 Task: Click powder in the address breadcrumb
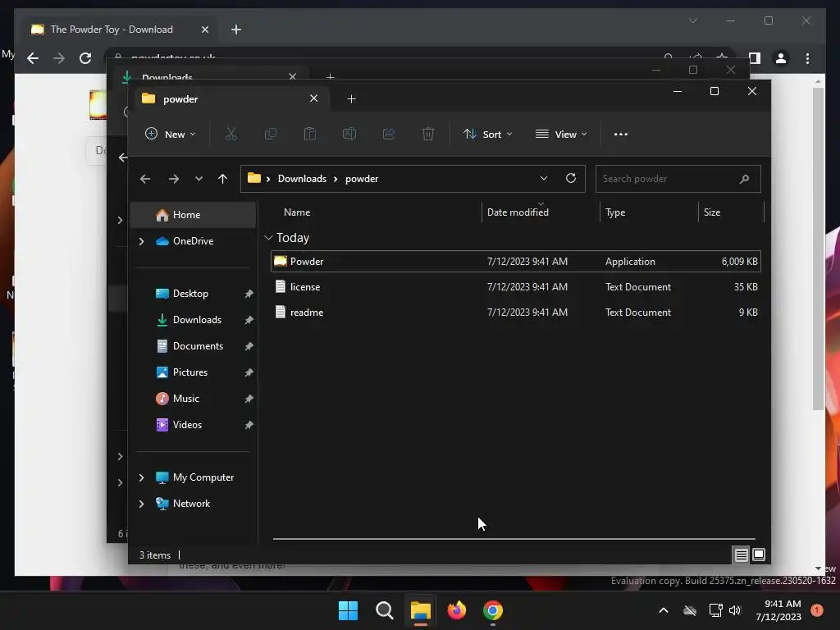tap(362, 179)
